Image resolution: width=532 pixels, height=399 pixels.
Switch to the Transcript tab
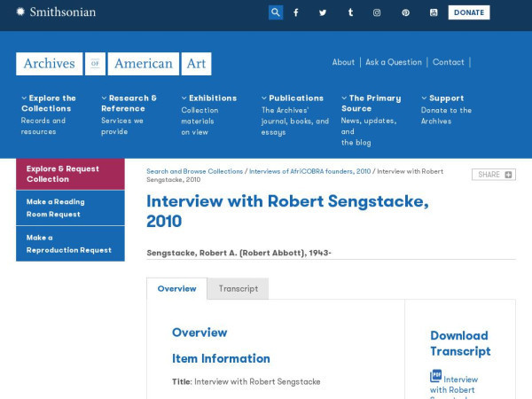point(239,289)
